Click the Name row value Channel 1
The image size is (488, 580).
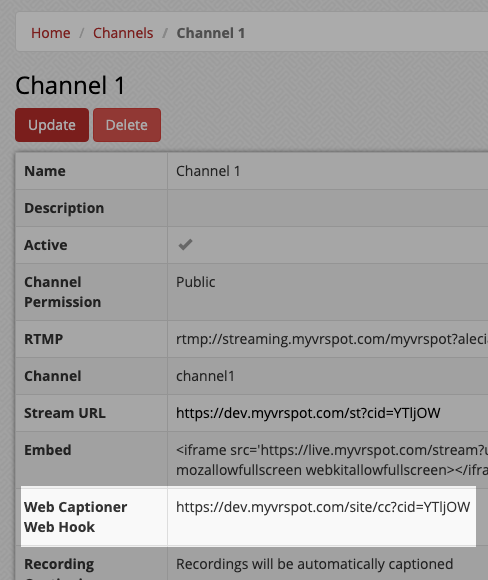[208, 171]
